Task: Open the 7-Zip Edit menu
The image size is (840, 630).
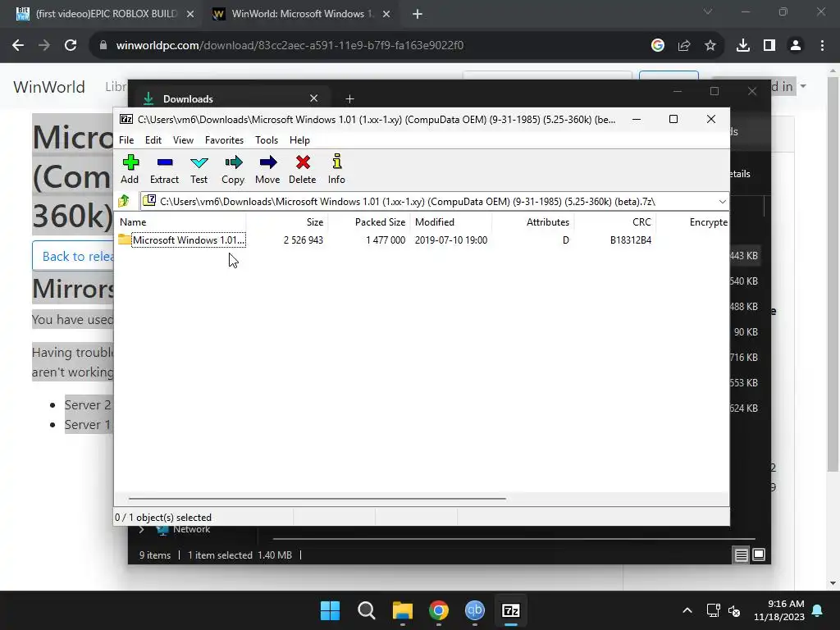Action: (153, 139)
